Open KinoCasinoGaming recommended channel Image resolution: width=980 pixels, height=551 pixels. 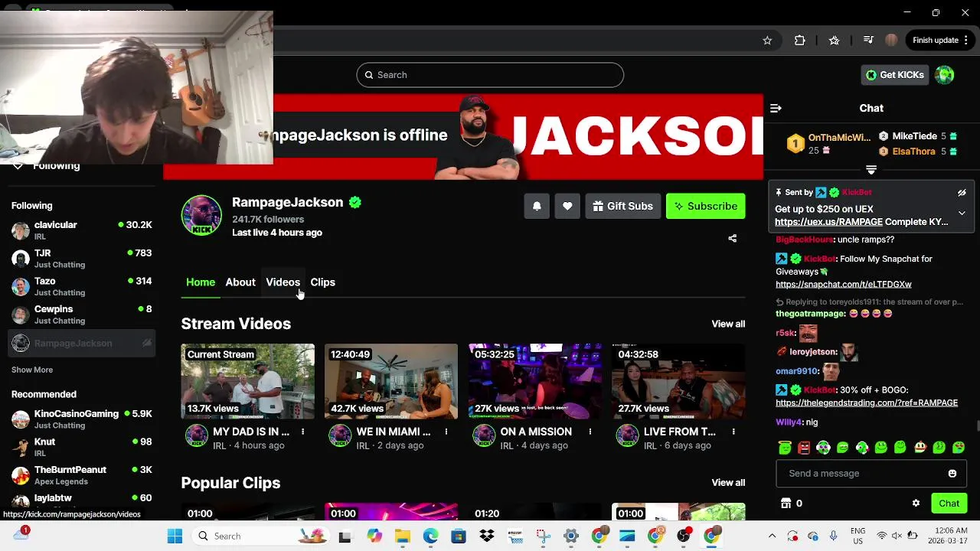tap(81, 419)
